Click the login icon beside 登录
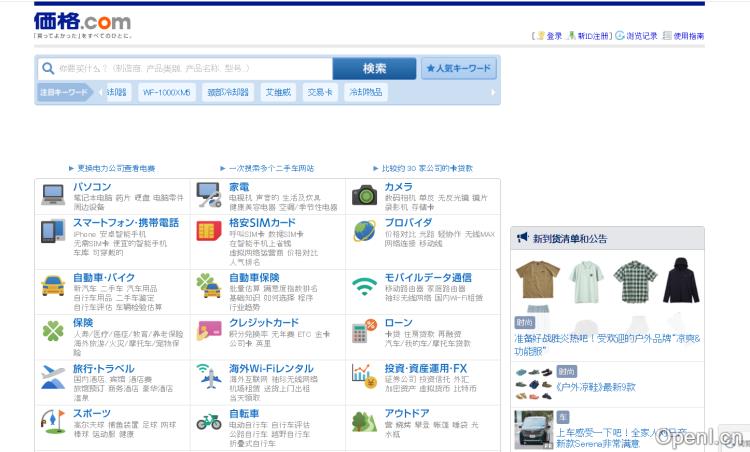This screenshot has width=750, height=452. [541, 36]
